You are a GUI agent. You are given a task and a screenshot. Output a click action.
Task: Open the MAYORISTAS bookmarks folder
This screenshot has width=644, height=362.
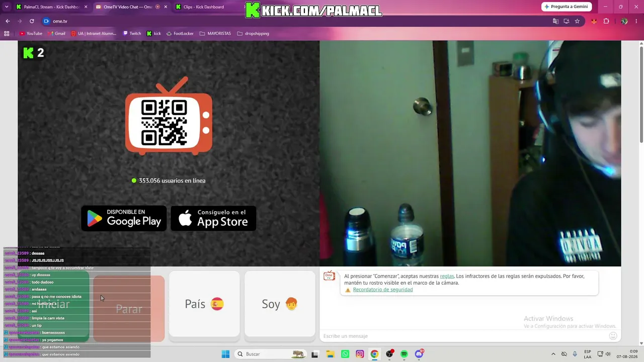click(x=215, y=34)
